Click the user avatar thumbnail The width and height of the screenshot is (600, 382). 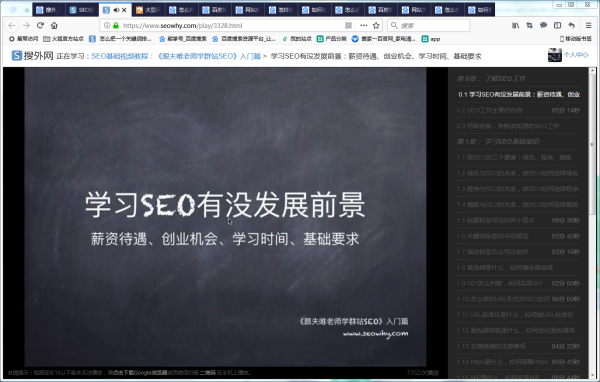point(554,55)
